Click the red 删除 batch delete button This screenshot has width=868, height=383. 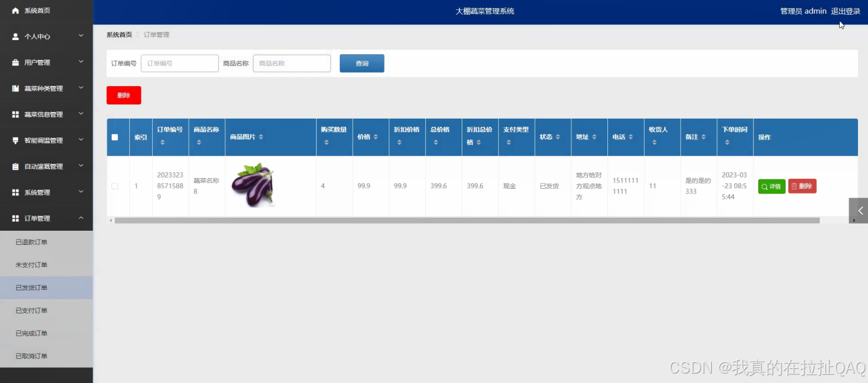point(124,95)
